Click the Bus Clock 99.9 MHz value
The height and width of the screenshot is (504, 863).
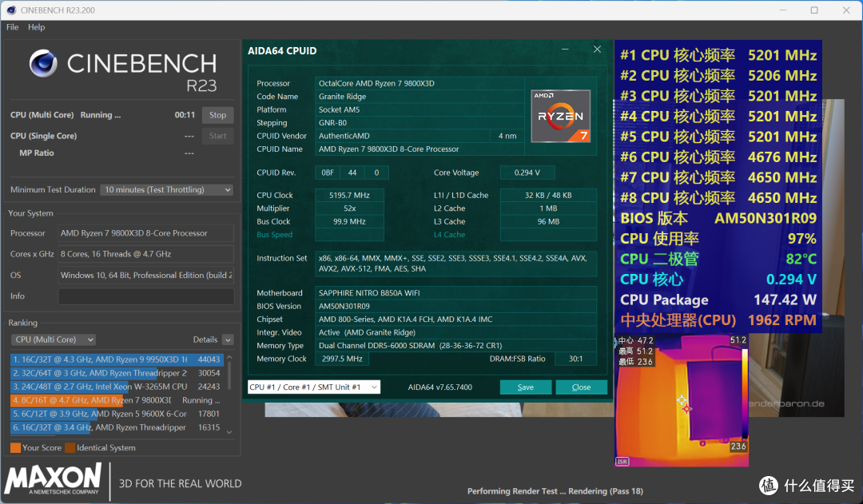[x=349, y=222]
